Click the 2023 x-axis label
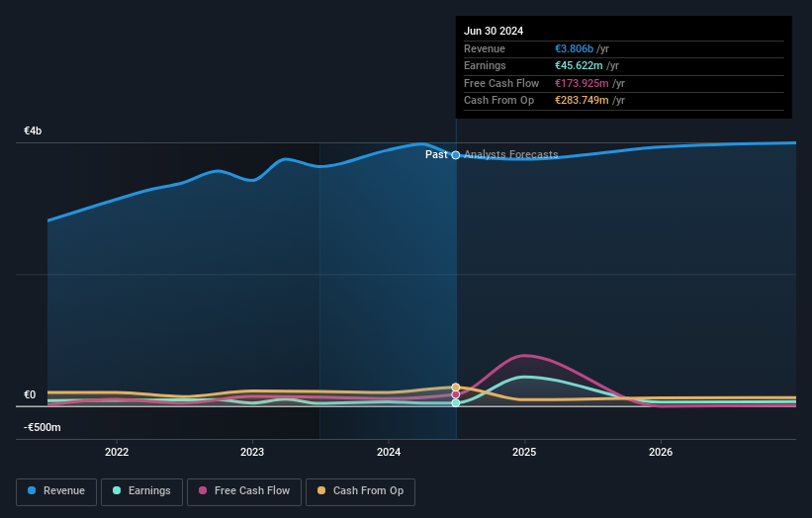812x518 pixels. 252,452
